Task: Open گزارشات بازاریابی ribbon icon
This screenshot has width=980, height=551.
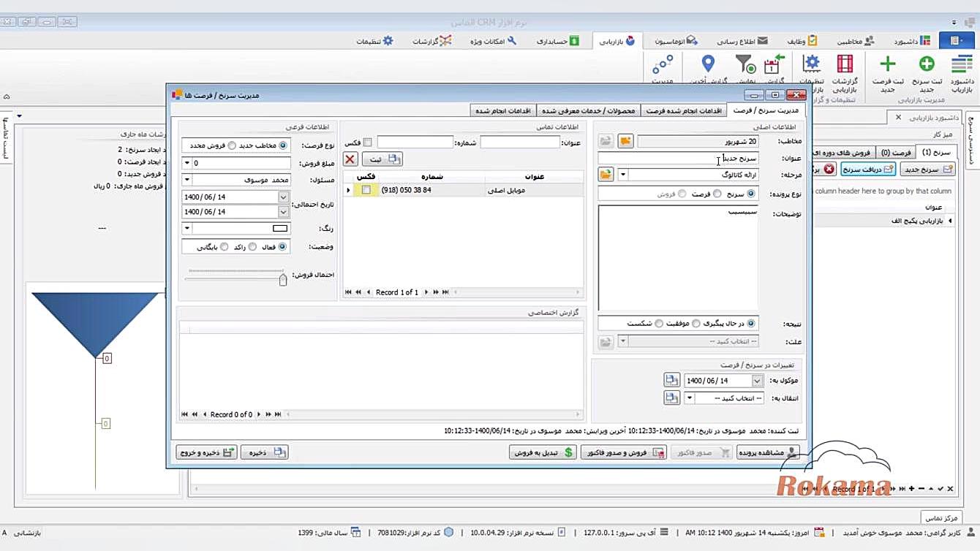Action: click(x=845, y=64)
